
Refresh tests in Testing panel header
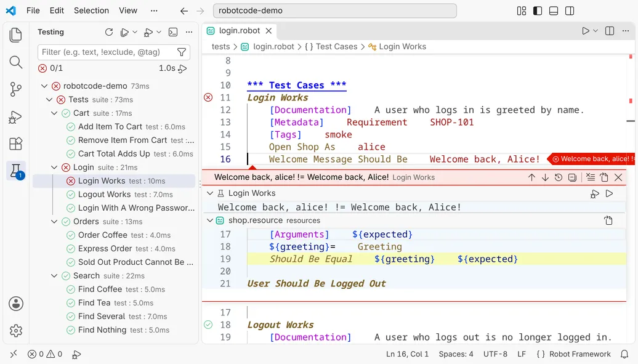(109, 32)
